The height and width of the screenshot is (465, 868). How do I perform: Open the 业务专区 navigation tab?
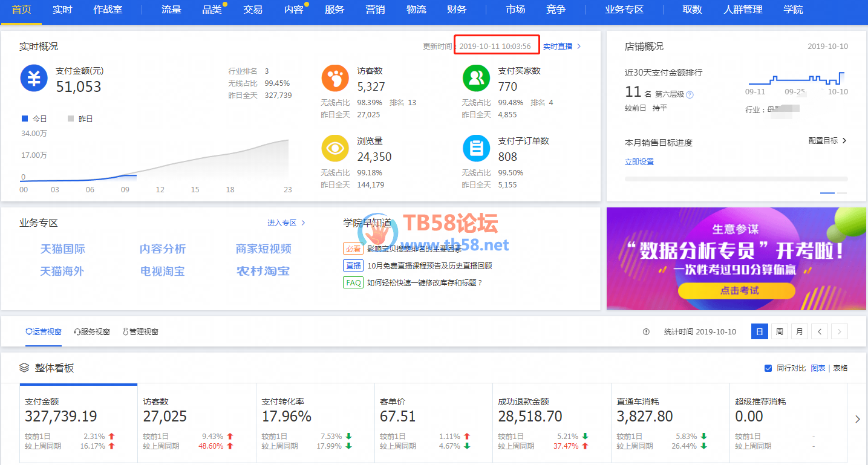pos(624,10)
